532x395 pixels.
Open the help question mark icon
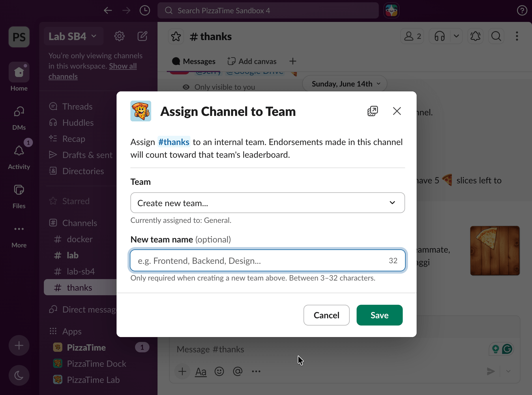pyautogui.click(x=522, y=11)
